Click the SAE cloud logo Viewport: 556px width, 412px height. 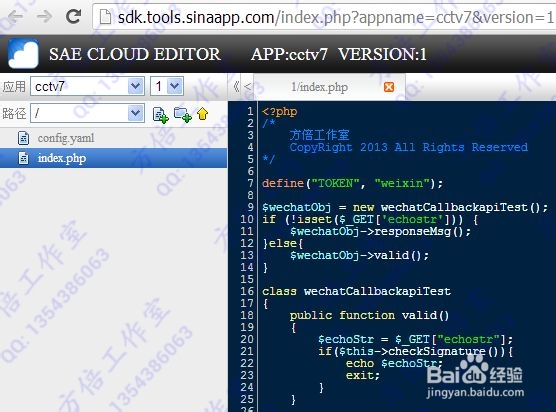(x=23, y=54)
